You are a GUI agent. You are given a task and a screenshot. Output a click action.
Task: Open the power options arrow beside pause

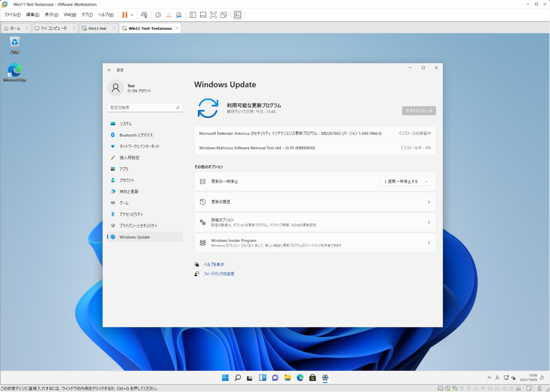coord(132,15)
